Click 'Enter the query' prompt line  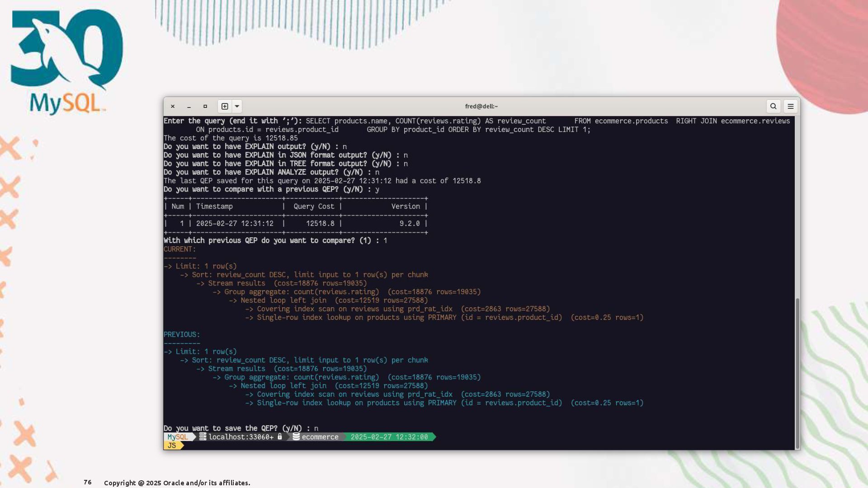[477, 125]
